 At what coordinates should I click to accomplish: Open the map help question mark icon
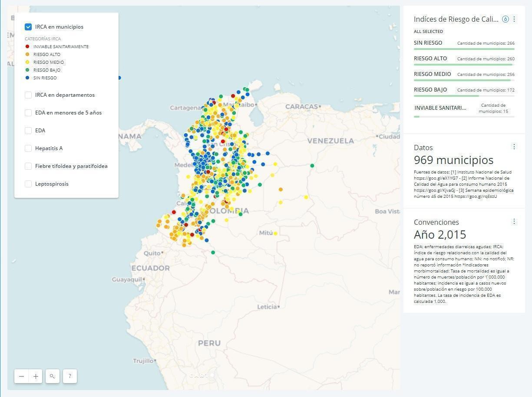point(69,376)
